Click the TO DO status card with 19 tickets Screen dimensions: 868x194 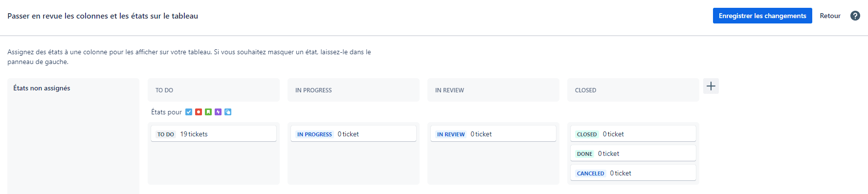pos(214,134)
